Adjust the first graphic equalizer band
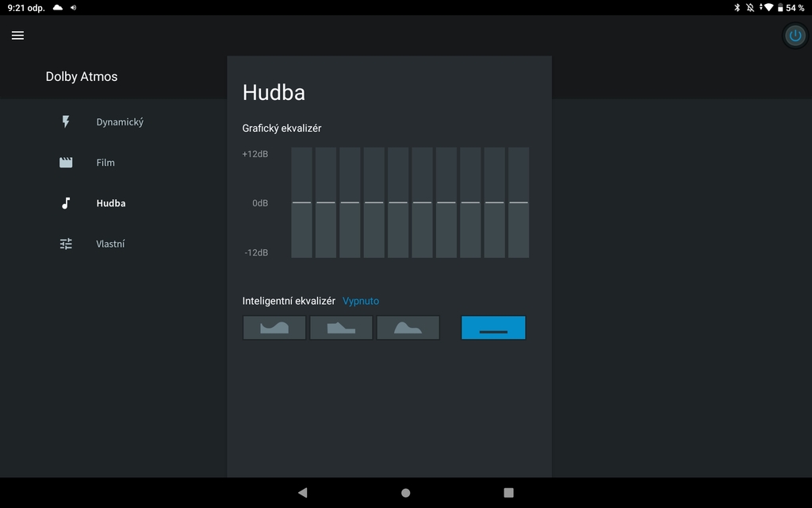The height and width of the screenshot is (508, 812). tap(301, 202)
